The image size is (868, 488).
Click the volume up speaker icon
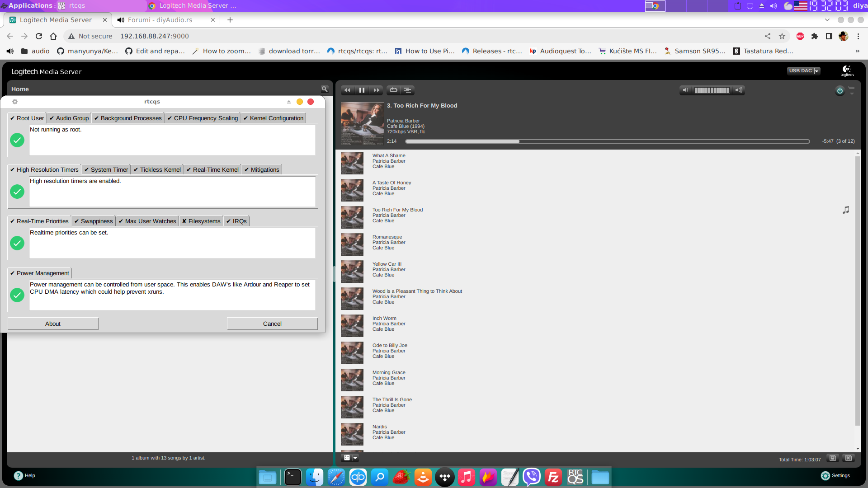click(739, 90)
